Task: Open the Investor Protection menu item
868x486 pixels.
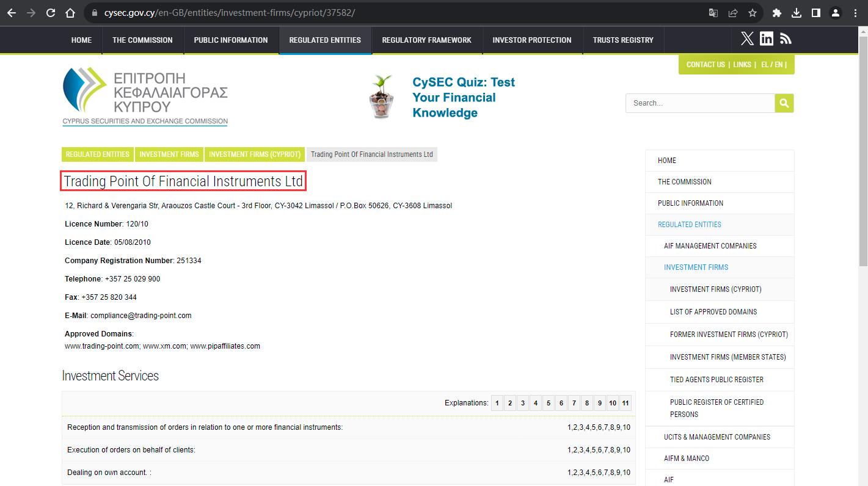Action: [x=532, y=40]
